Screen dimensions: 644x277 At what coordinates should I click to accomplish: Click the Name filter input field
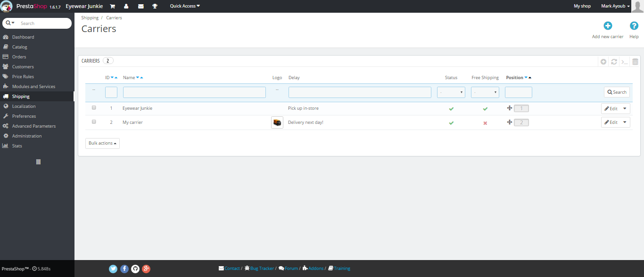tap(194, 92)
